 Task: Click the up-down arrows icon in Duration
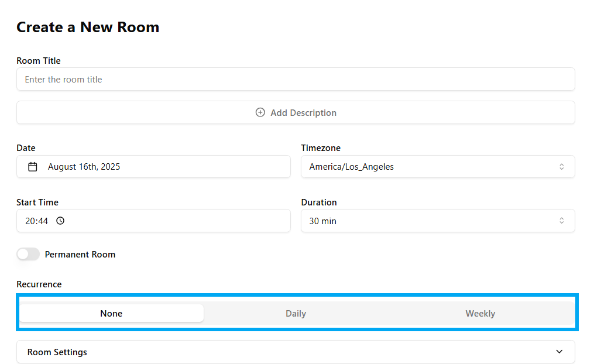[561, 221]
